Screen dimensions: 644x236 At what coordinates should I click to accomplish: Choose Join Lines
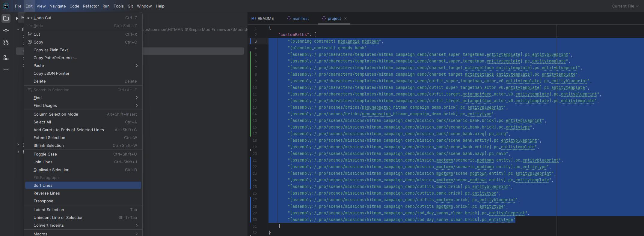point(83,162)
